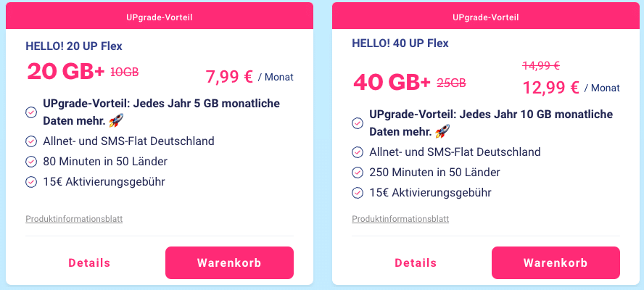Screen dimensions: 644x290
Task: Click checkmark next to 10 GB UPgrade-Vorteil
Action: click(x=358, y=123)
